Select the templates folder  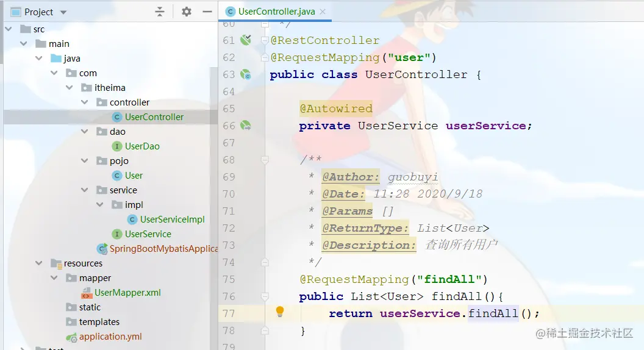point(99,322)
